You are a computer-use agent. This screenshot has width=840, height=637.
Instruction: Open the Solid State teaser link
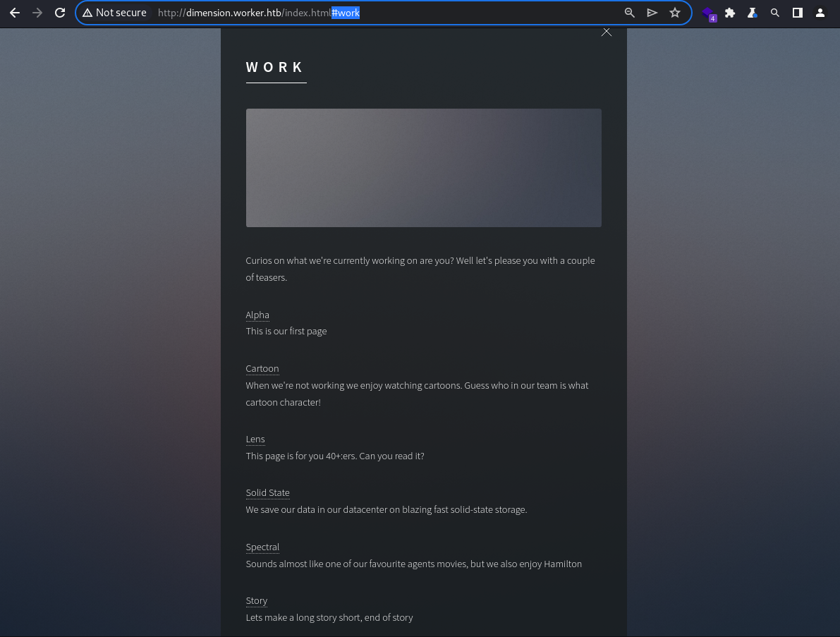click(x=267, y=493)
